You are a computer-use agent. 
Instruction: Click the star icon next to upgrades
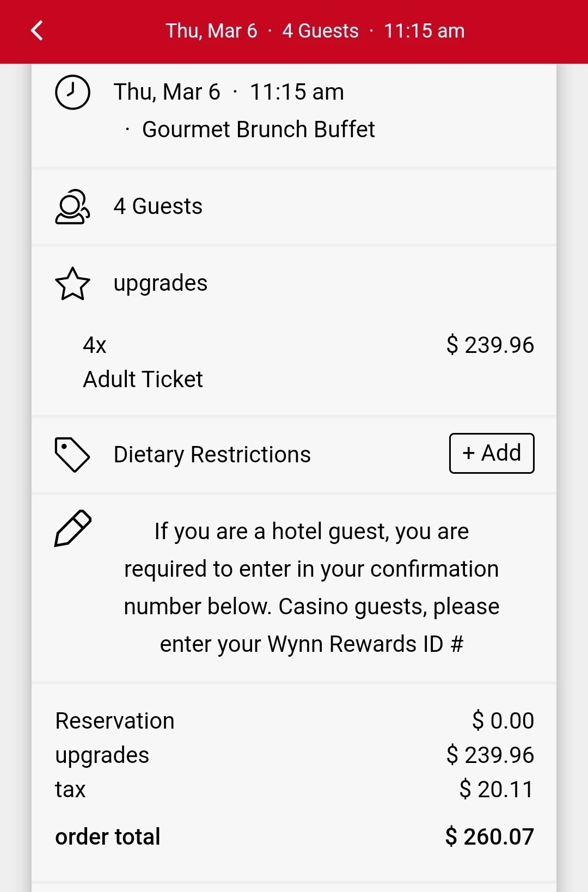[72, 284]
